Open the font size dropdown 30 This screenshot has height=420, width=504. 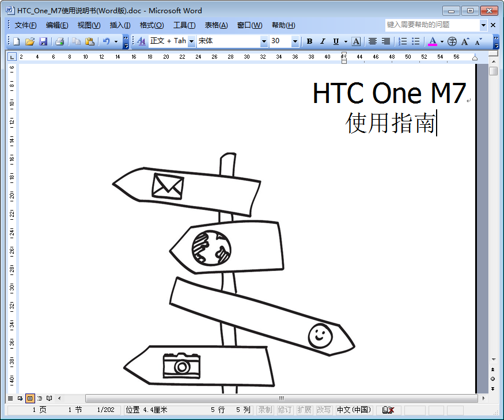click(295, 41)
